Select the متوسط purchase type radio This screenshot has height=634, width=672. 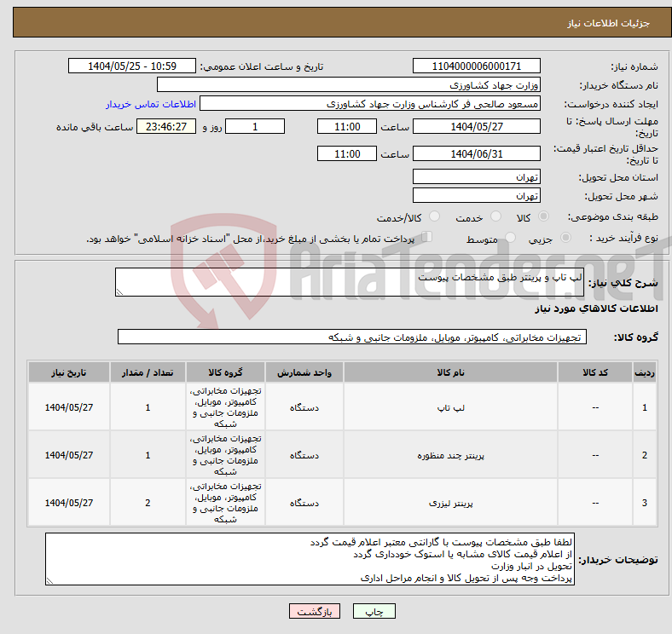[x=511, y=237]
